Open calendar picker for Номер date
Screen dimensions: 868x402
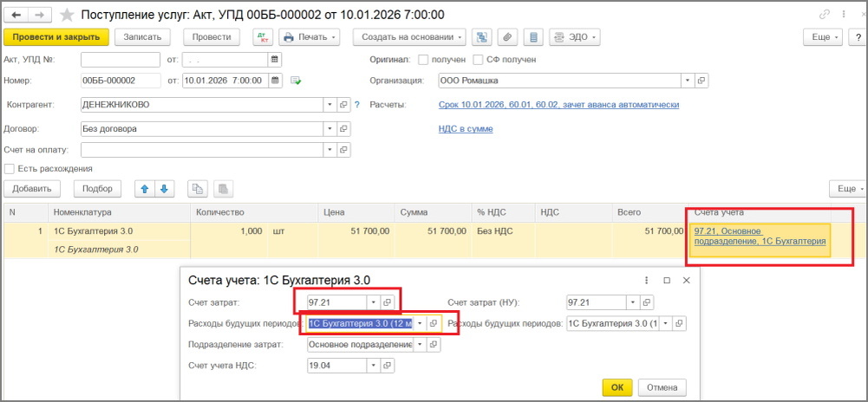coord(275,81)
